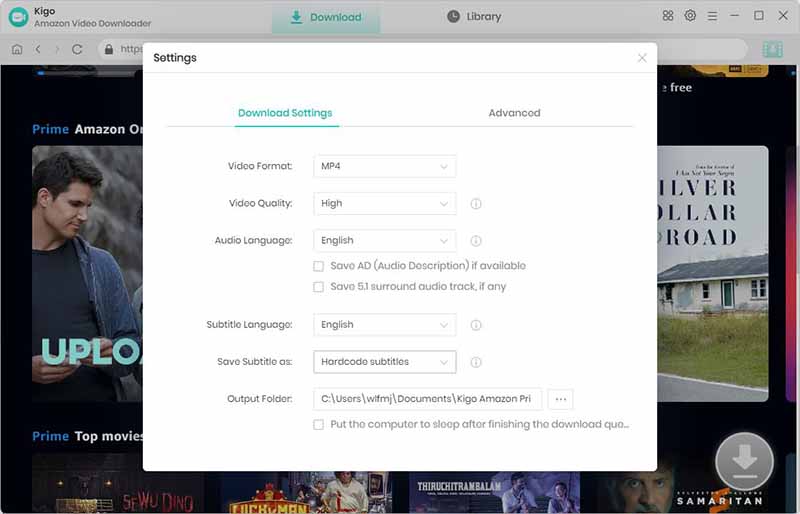Open the Video Quality dropdown
The height and width of the screenshot is (514, 800).
pyautogui.click(x=385, y=203)
